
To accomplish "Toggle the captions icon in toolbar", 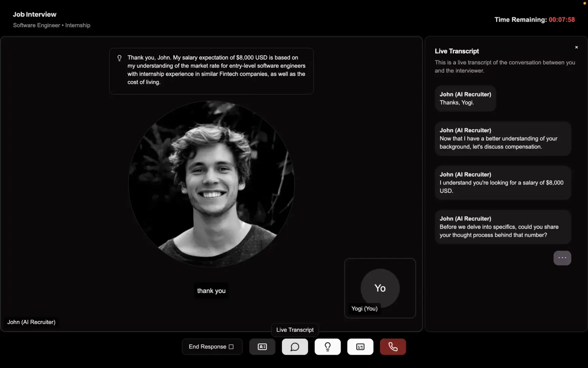I will [360, 347].
